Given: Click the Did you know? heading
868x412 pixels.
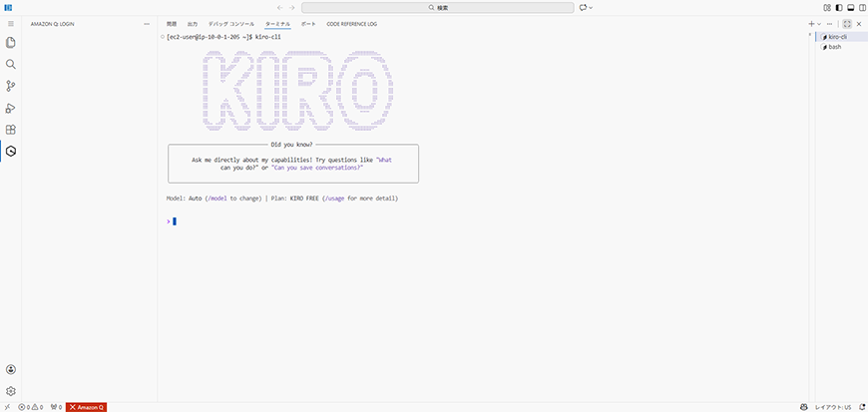Looking at the screenshot, I should tap(291, 145).
